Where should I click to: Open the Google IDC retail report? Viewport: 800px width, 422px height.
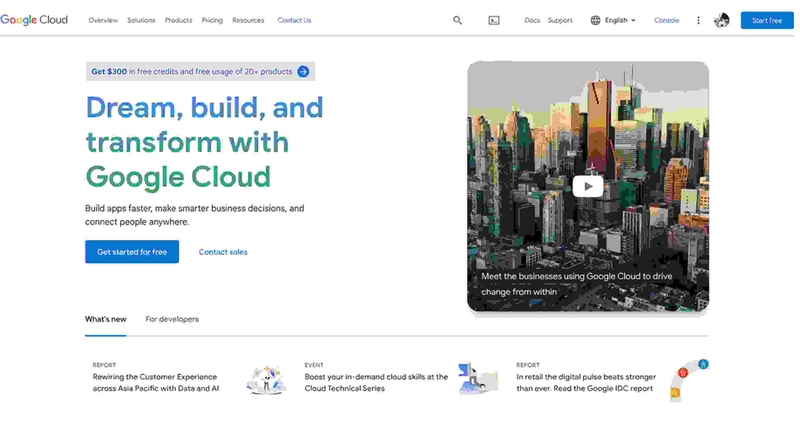[586, 383]
